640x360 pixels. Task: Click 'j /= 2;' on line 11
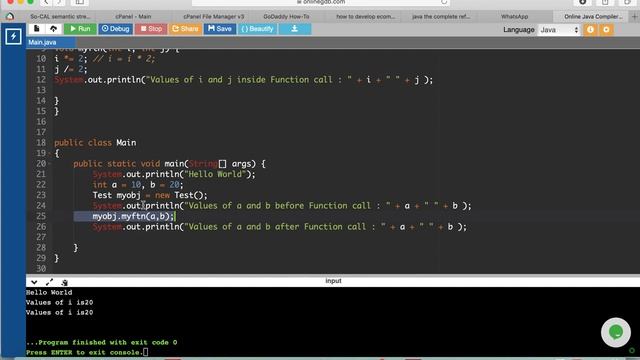[71, 69]
